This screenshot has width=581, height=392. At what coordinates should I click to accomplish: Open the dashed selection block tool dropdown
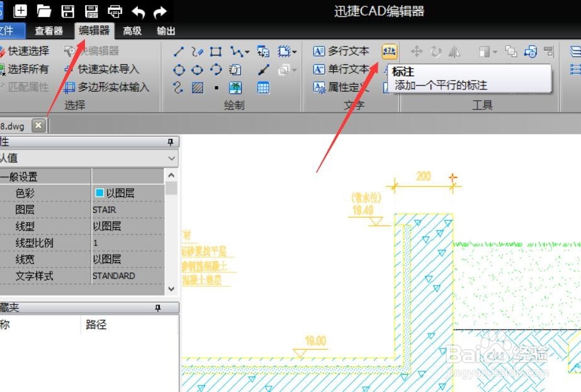295,52
